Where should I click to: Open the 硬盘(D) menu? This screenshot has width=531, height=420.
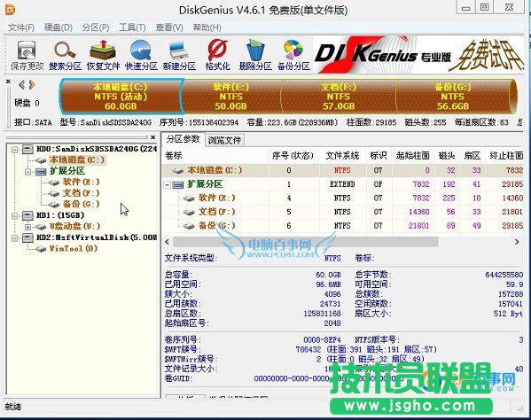pos(59,27)
